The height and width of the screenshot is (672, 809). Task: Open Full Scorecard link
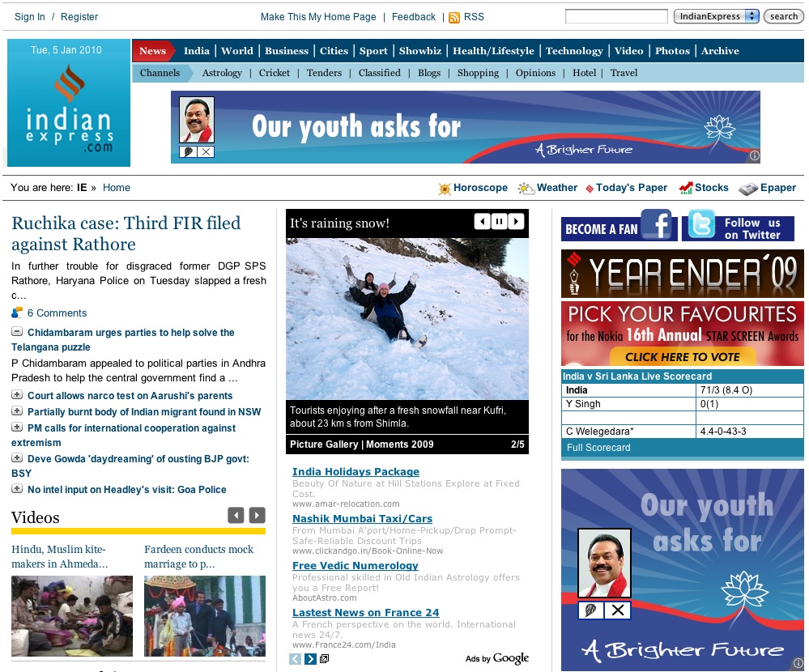coord(598,448)
